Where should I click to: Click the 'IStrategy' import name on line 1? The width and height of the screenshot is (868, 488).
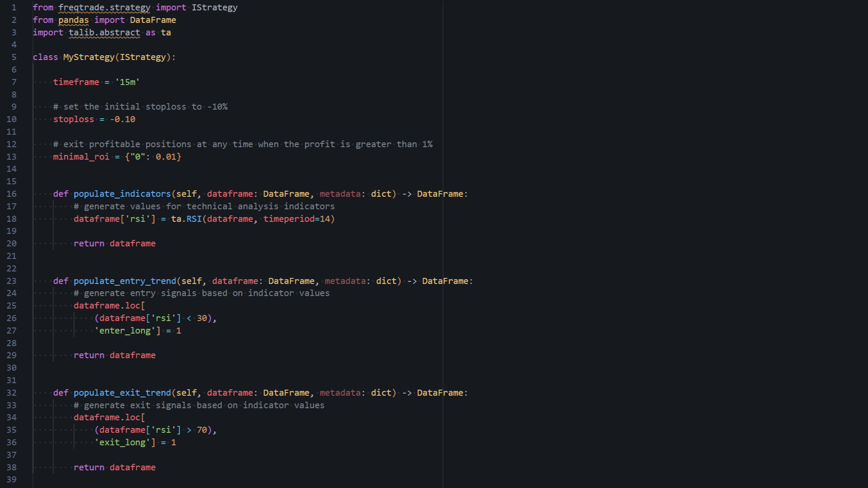coord(215,7)
